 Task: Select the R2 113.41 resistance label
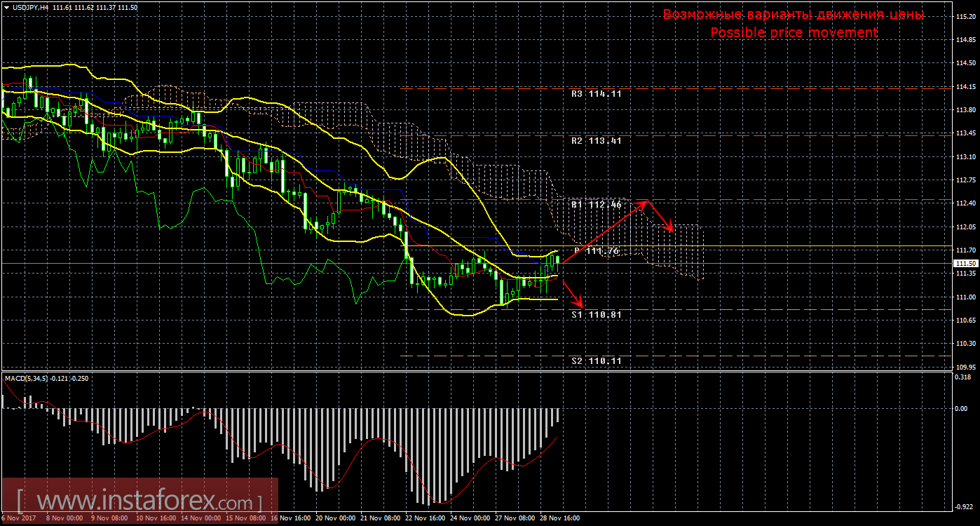coord(596,140)
